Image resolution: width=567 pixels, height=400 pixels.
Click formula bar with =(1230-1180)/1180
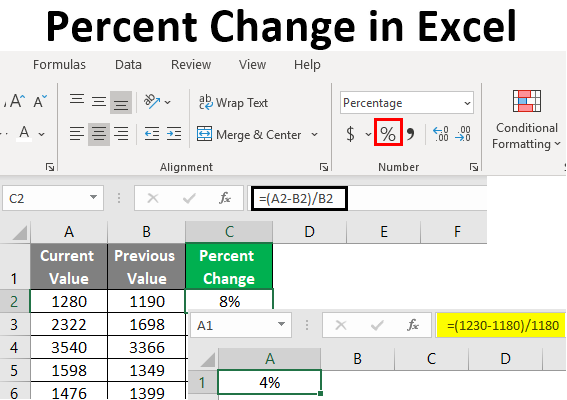click(x=501, y=325)
